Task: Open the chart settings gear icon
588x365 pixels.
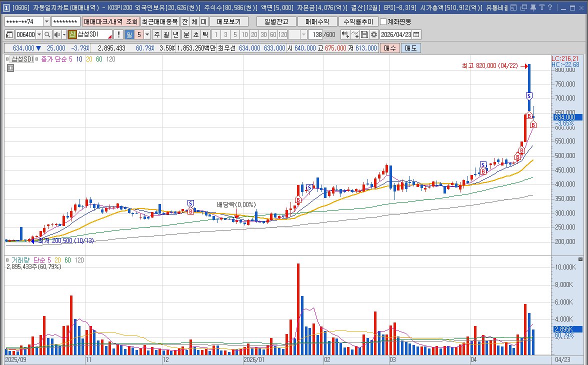Action: 373,34
